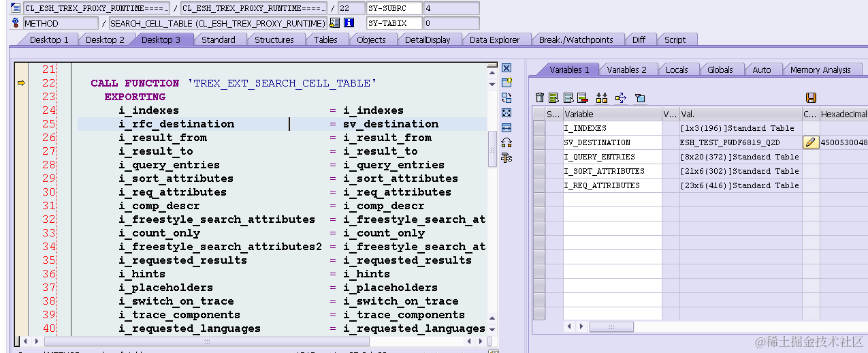
Task: Click the table icon with red bar
Action: coord(582,98)
